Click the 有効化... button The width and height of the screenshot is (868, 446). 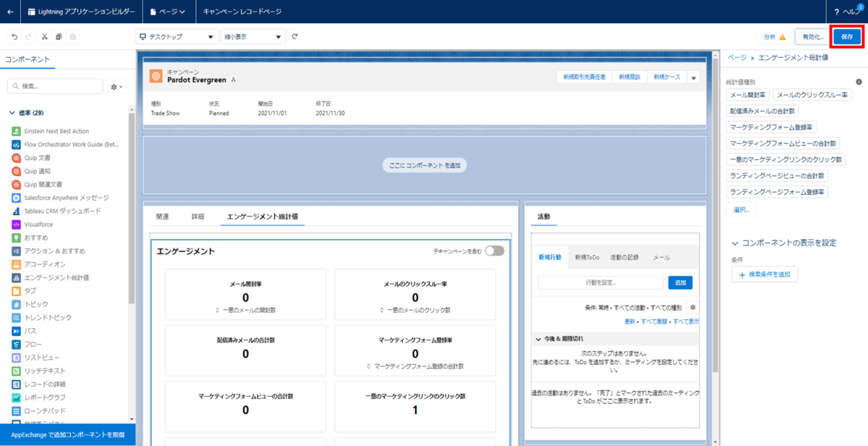[x=812, y=36]
